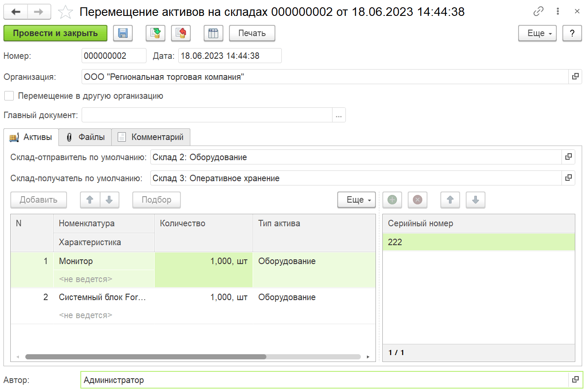Click the 'Организация' field
Image resolution: width=586 pixels, height=392 pixels.
[x=325, y=77]
